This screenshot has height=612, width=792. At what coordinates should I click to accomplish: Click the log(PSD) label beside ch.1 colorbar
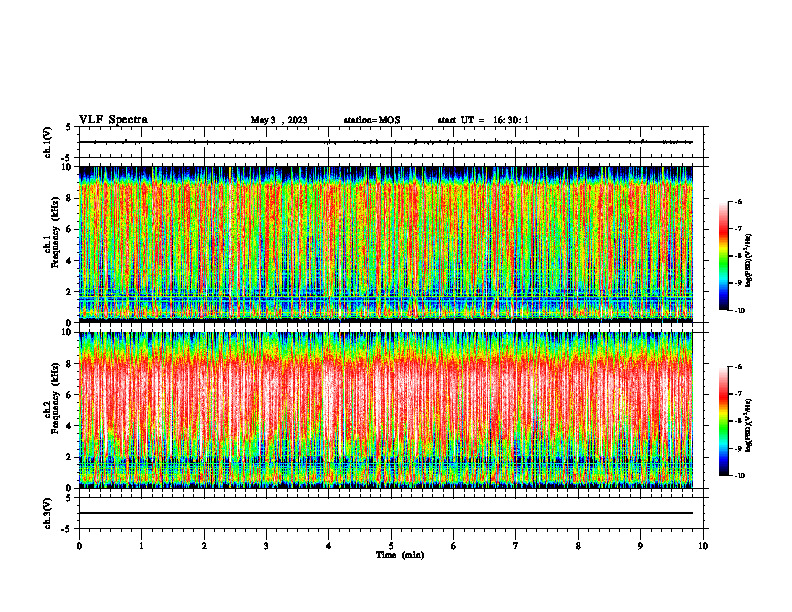point(749,261)
